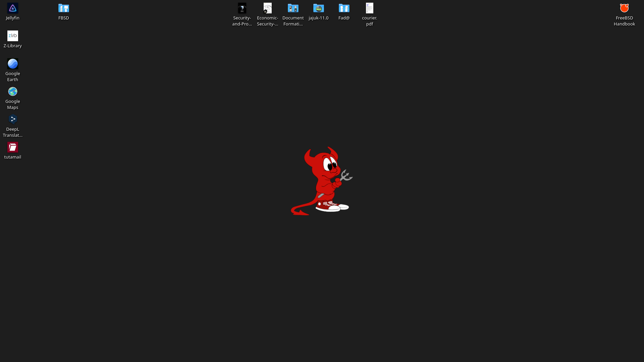Viewport: 644px width, 362px height.
Task: Click the 'Google Earth' label text
Action: pyautogui.click(x=12, y=76)
